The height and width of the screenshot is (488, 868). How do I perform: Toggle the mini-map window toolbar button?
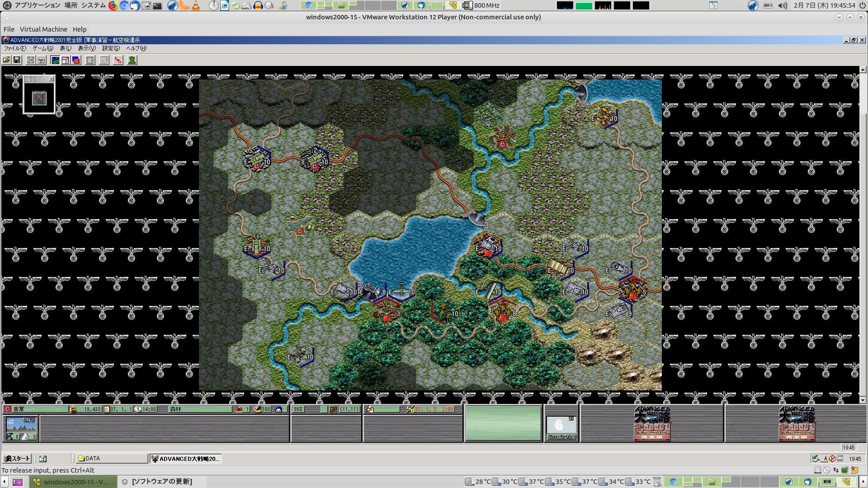(x=66, y=60)
